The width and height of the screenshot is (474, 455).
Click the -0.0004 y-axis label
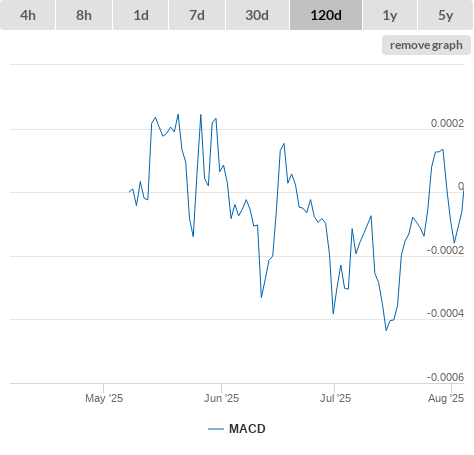[445, 313]
